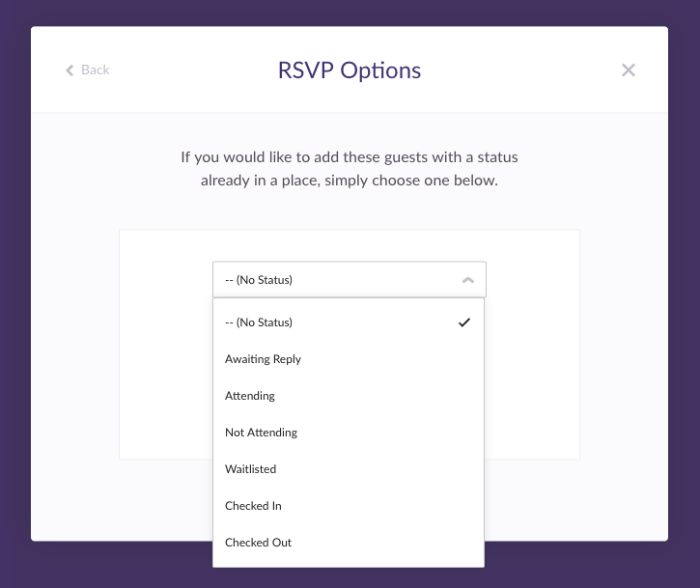Choose Awaiting Reply from the status list
The width and height of the screenshot is (700, 588).
pyautogui.click(x=349, y=359)
